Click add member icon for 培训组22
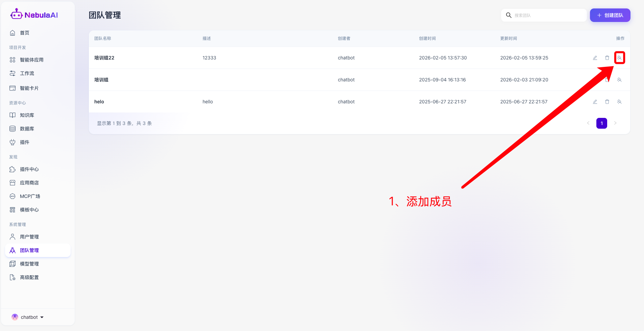Image resolution: width=644 pixels, height=331 pixels. click(x=619, y=58)
